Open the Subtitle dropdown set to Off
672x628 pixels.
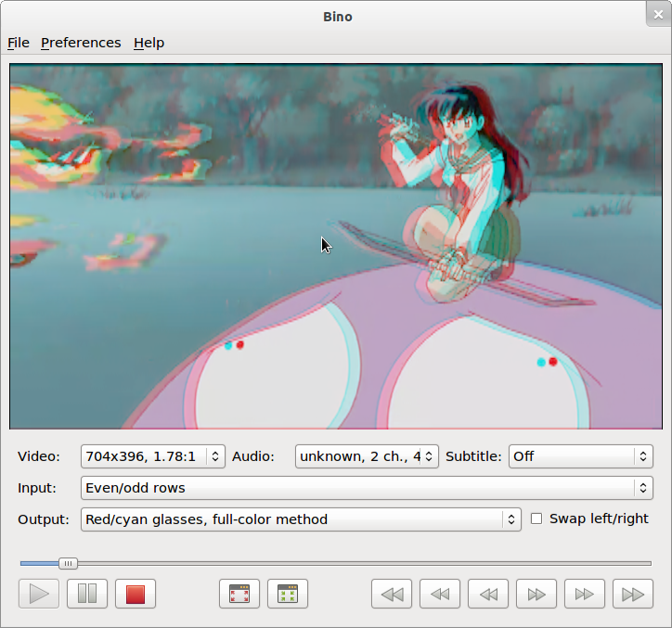(x=581, y=456)
